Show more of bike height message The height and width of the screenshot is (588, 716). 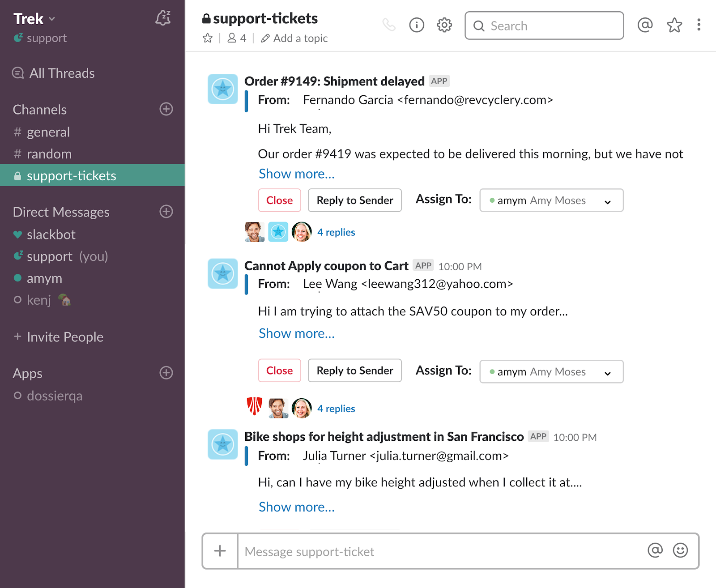pos(297,507)
